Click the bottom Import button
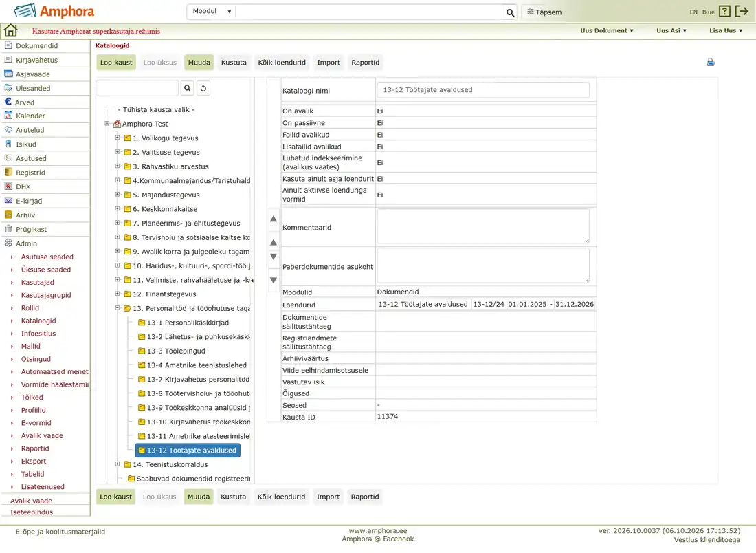The image size is (756, 553). click(x=329, y=497)
